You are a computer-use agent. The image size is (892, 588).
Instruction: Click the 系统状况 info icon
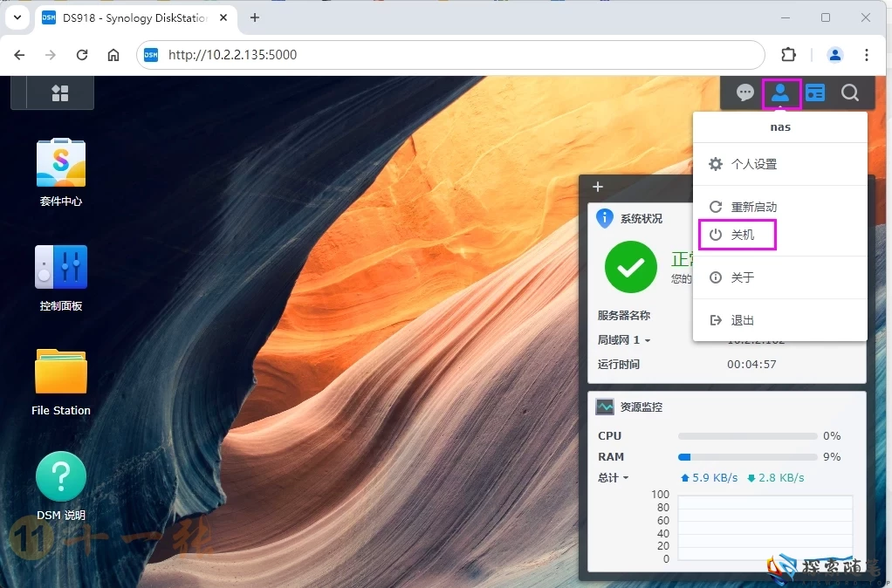point(605,218)
